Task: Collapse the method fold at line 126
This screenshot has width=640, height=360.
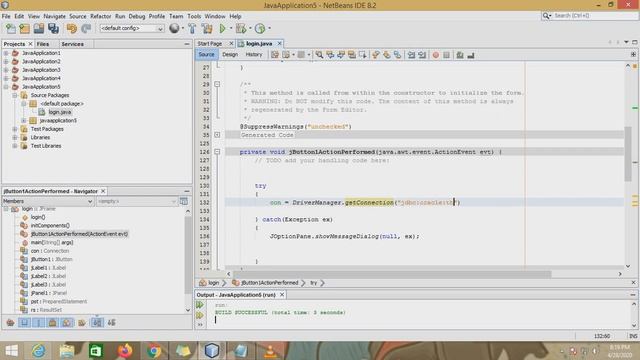Action: coord(217,151)
